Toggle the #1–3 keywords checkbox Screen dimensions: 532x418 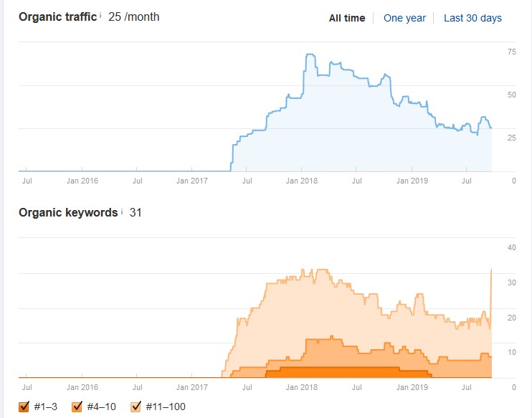coord(24,406)
